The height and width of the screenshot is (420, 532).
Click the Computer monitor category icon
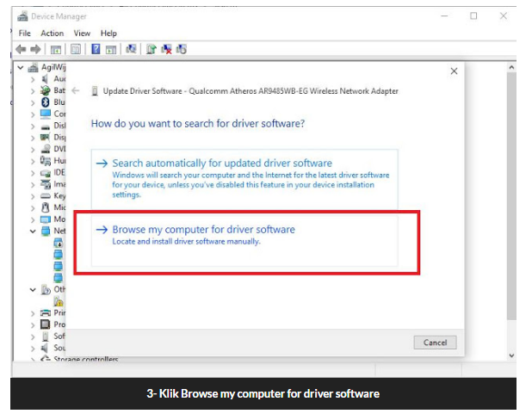pos(45,114)
